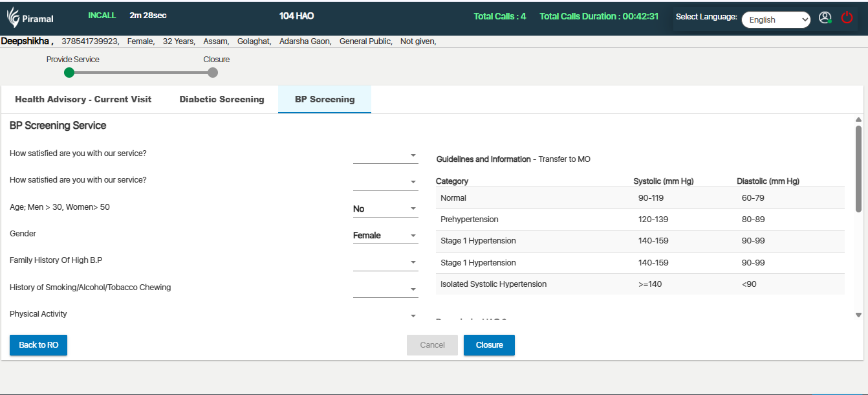868x395 pixels.
Task: Click the red power logout icon
Action: point(847,18)
